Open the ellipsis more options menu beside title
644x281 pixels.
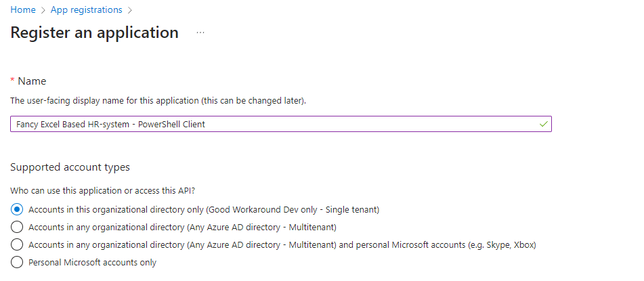[200, 33]
